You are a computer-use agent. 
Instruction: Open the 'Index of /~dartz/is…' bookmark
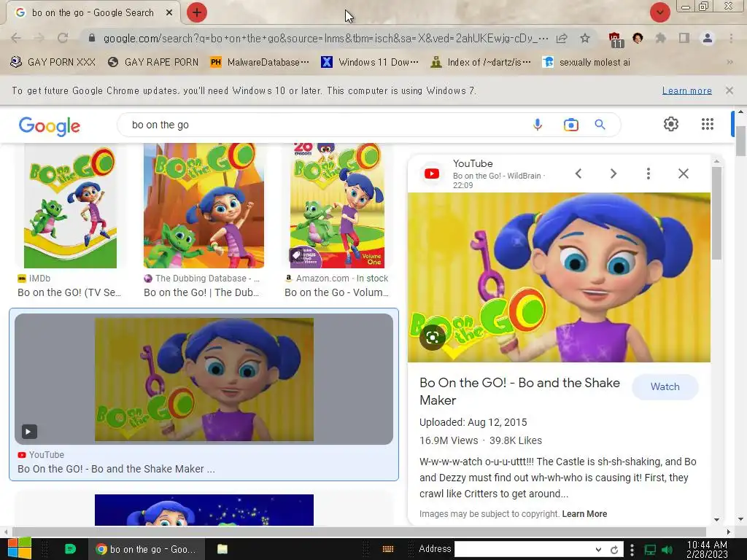pyautogui.click(x=481, y=62)
